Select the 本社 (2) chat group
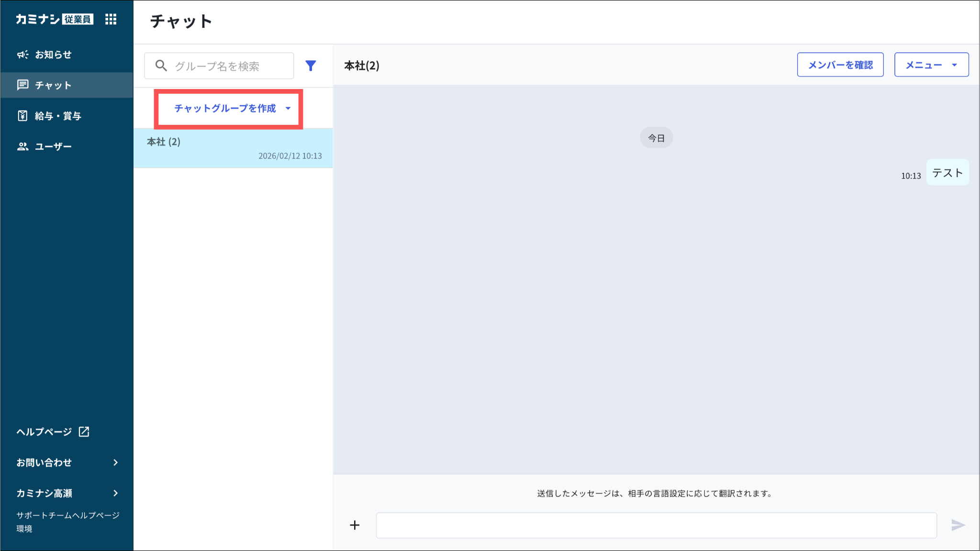Image resolution: width=980 pixels, height=551 pixels. pyautogui.click(x=233, y=148)
